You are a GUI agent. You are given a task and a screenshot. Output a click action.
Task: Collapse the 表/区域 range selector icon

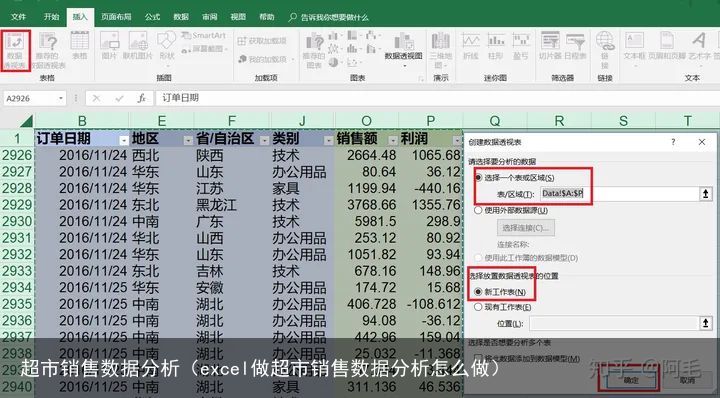(705, 194)
